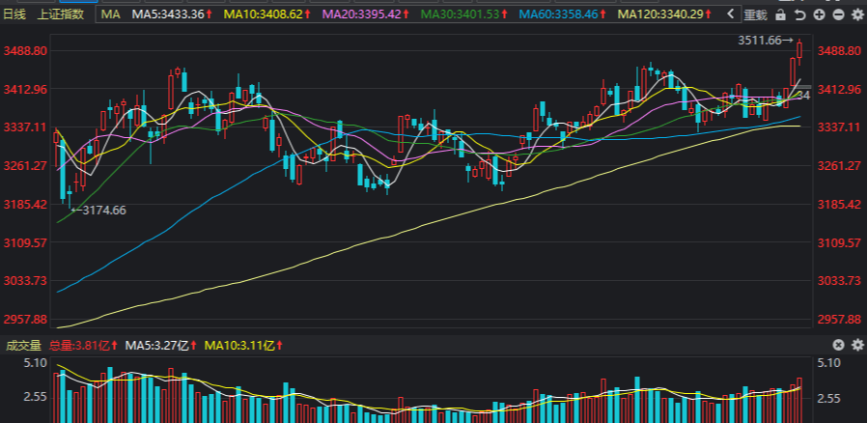This screenshot has height=423, width=868.
Task: Toggle the MA10 line label
Action: tap(267, 14)
